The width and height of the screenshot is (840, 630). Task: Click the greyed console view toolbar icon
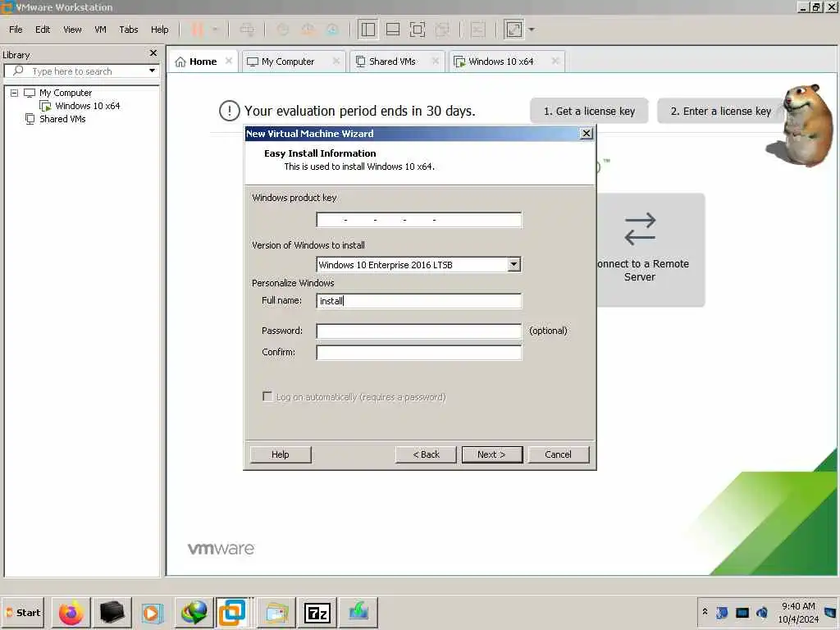tap(478, 30)
